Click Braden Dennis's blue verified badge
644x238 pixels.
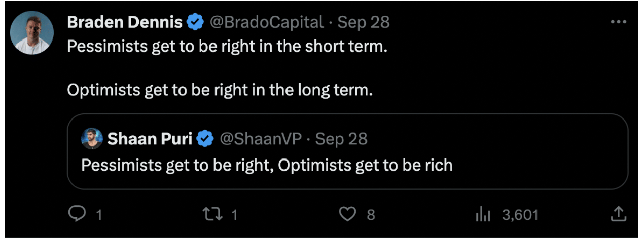pos(195,22)
